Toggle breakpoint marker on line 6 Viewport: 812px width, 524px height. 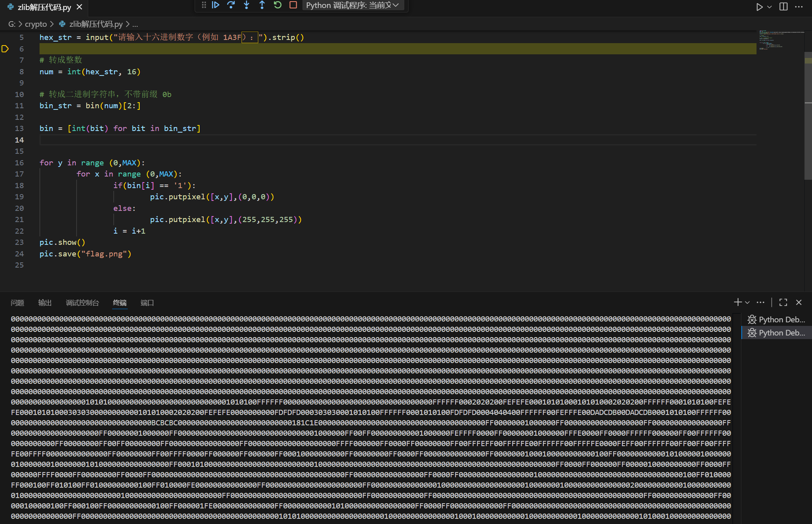tap(5, 49)
